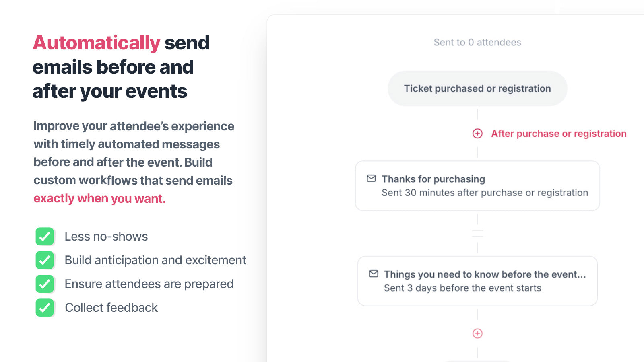Click the envelope icon on the Things you need to know email
644x362 pixels.
click(374, 274)
